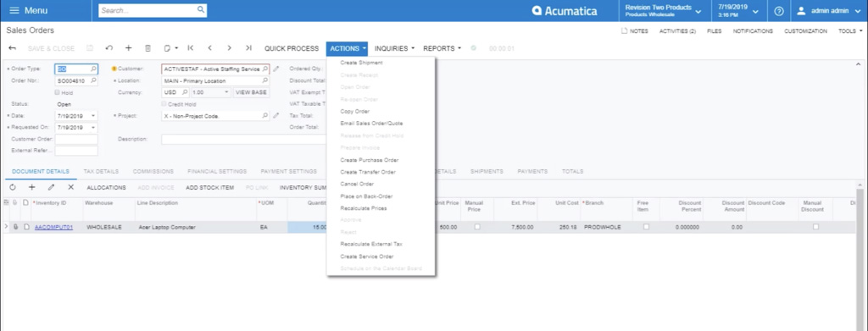Screen dimensions: 868x331
Task: Click the top search input field
Action: (147, 10)
